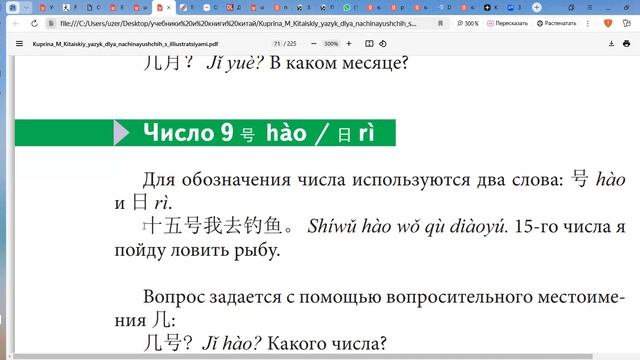Click the address bar URL field

(238, 24)
